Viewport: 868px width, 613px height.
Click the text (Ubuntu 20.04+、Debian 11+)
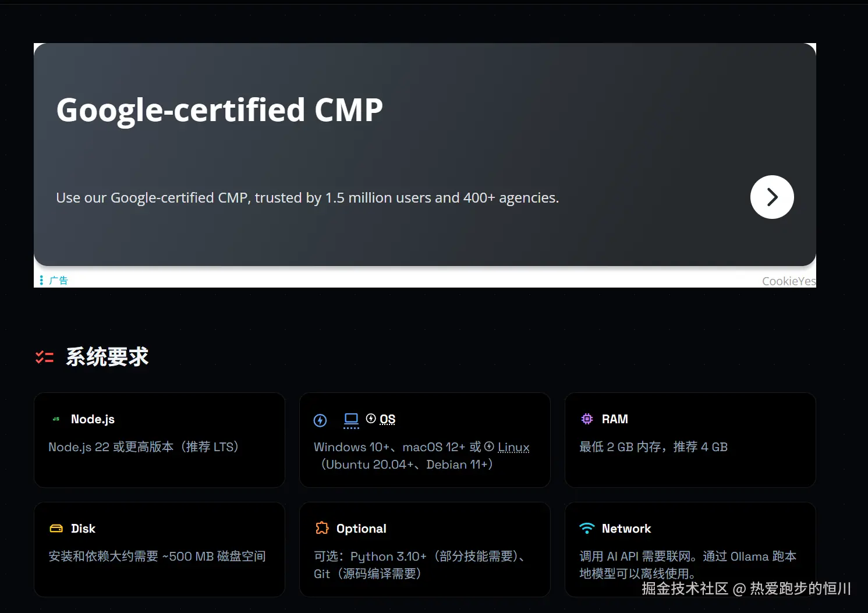406,465
